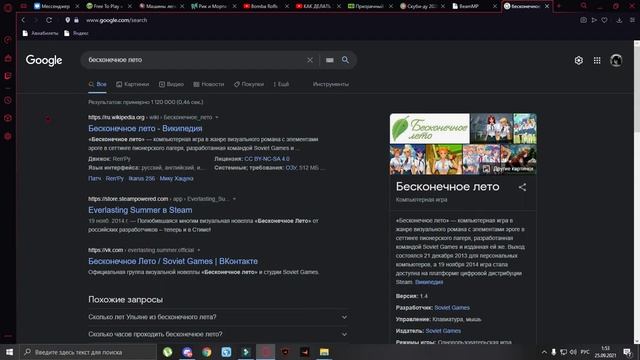
Task: Open history clock icon in sidebar
Action: coord(8,100)
